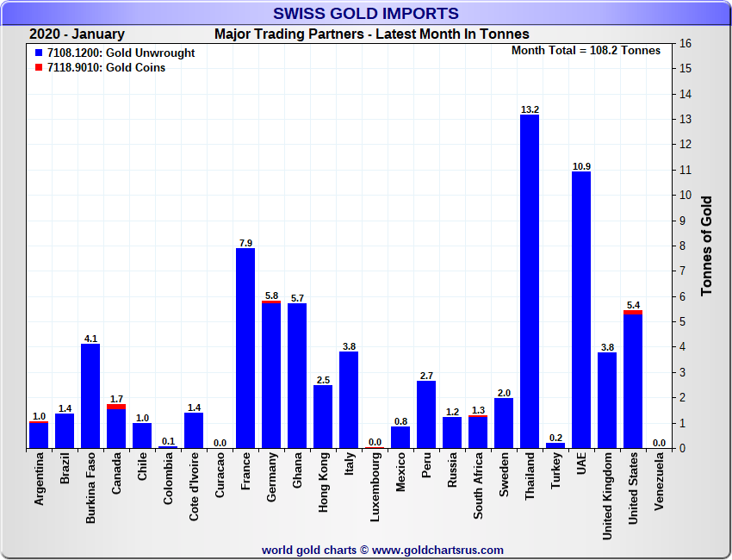The image size is (732, 560).
Task: Click the France bar showing 7.9
Action: point(245,348)
